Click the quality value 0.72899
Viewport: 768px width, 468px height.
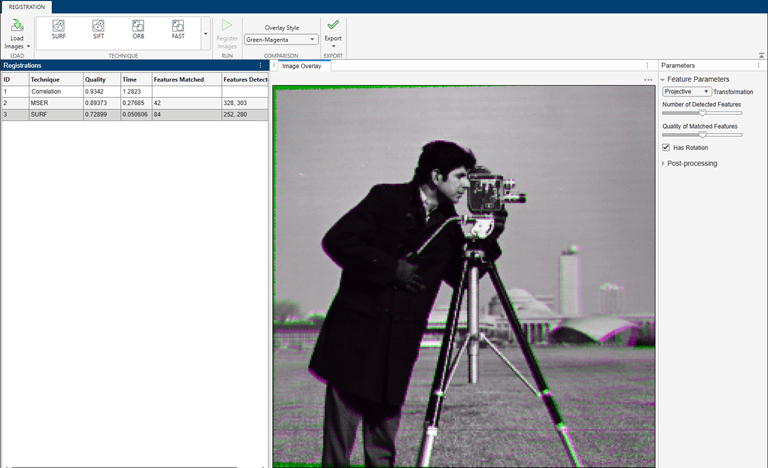click(96, 114)
